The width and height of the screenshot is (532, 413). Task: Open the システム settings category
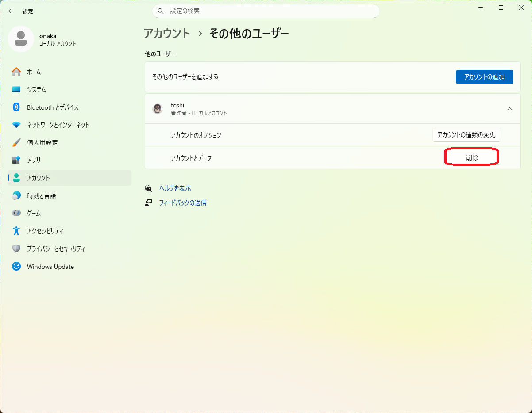click(69, 89)
